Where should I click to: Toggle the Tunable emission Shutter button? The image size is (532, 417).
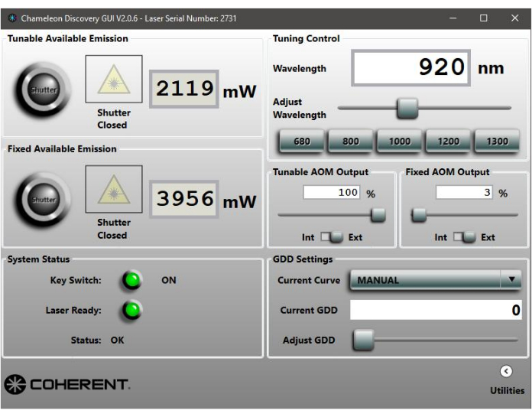[43, 90]
